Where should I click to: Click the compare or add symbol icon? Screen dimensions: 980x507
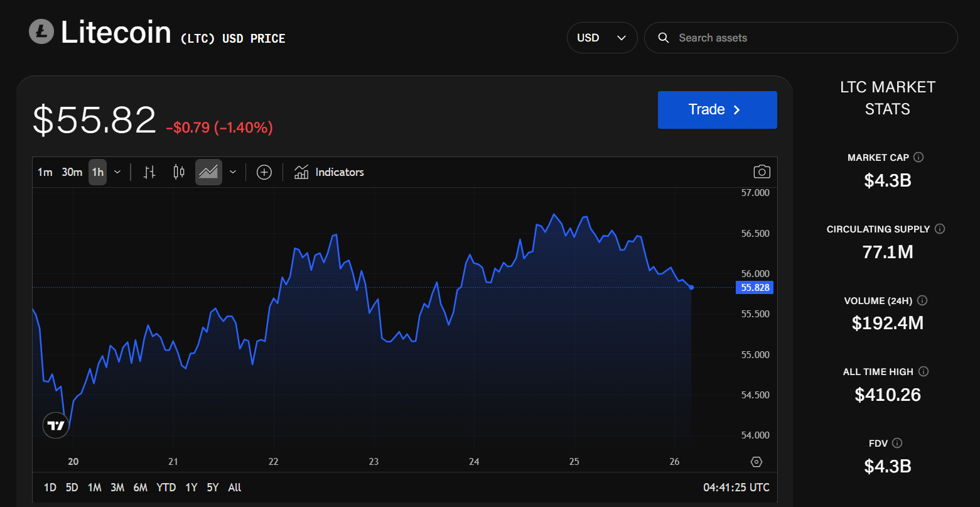(x=264, y=172)
